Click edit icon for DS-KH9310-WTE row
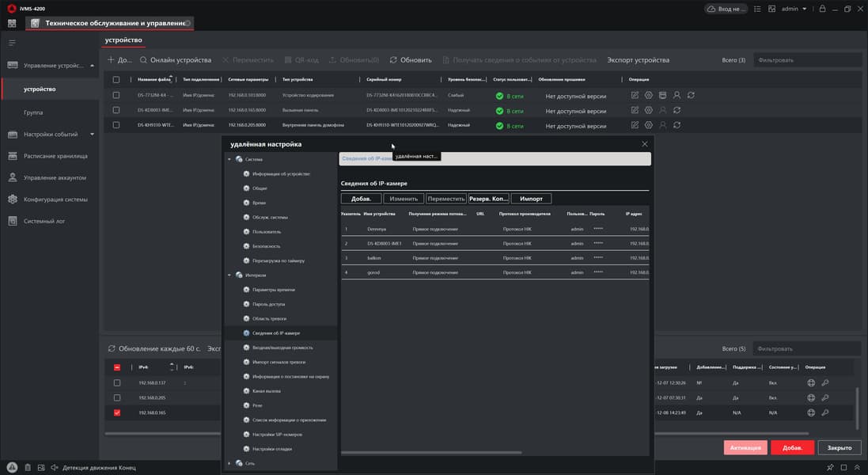Screen dimensions: 868x475 635,125
